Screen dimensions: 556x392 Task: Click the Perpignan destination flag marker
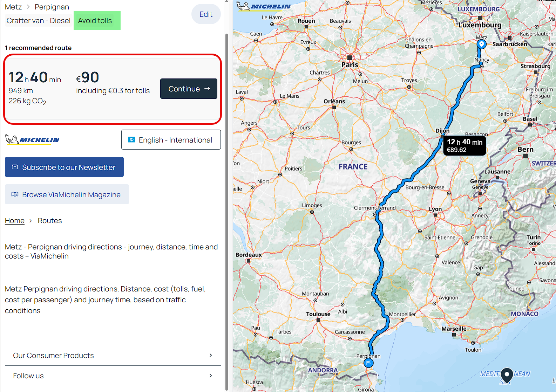click(x=368, y=363)
